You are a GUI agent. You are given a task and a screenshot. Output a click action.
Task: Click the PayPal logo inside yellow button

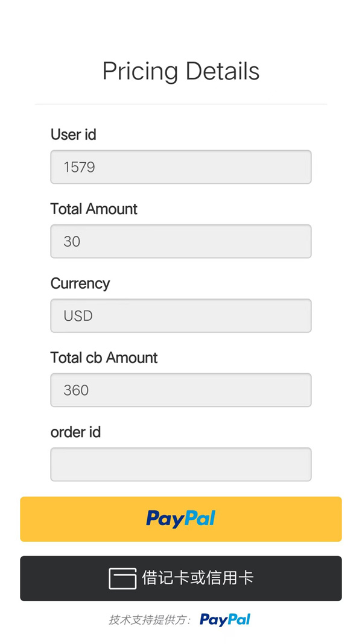tap(181, 519)
